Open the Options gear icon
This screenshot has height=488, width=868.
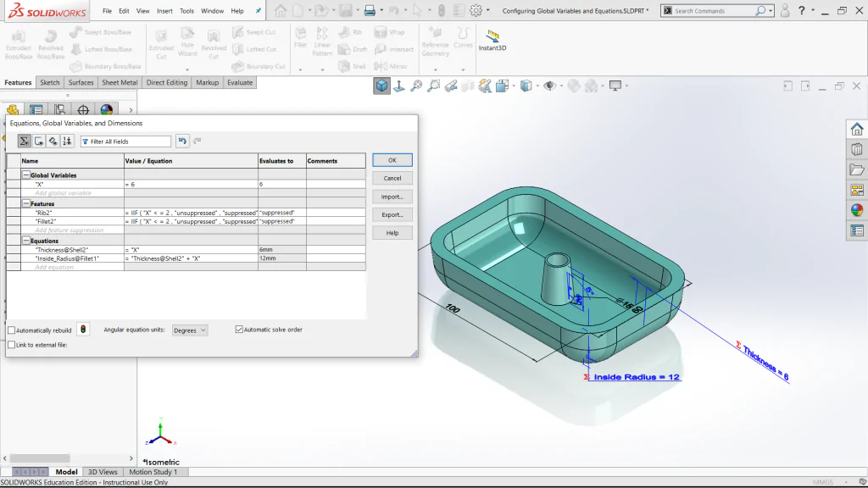click(476, 10)
